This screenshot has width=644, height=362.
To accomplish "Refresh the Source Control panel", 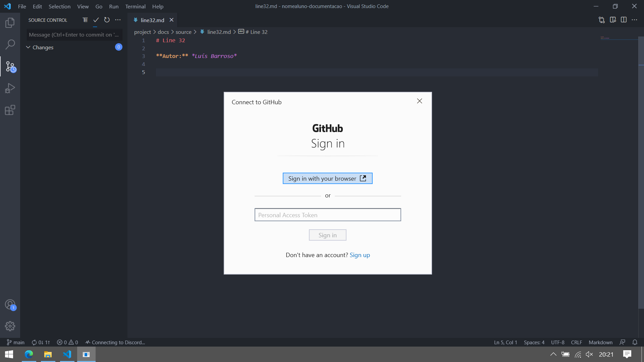I will (107, 20).
